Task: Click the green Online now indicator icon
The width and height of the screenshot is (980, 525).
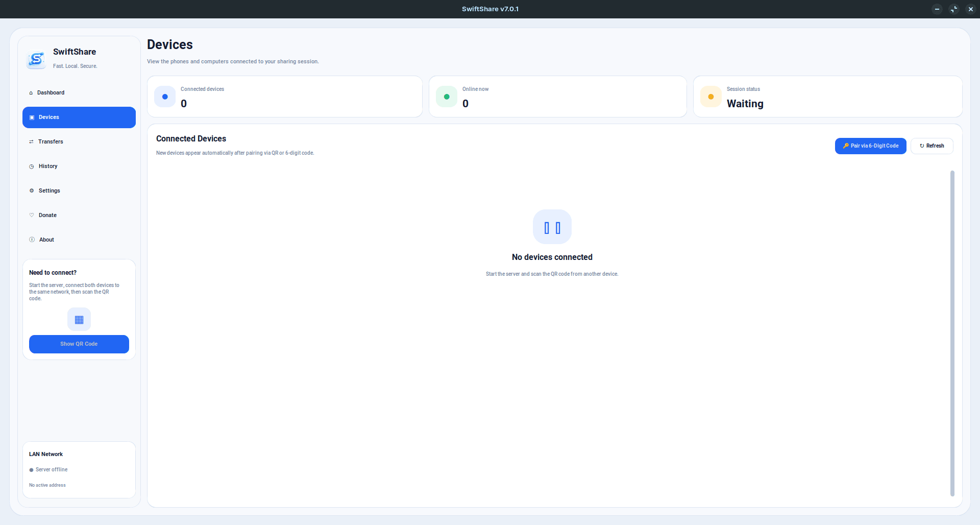Action: click(447, 97)
